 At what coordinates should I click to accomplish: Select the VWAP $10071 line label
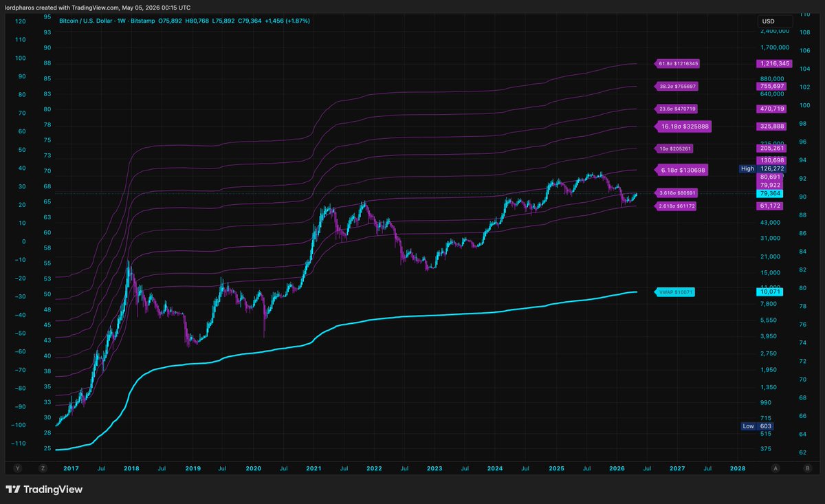[674, 292]
